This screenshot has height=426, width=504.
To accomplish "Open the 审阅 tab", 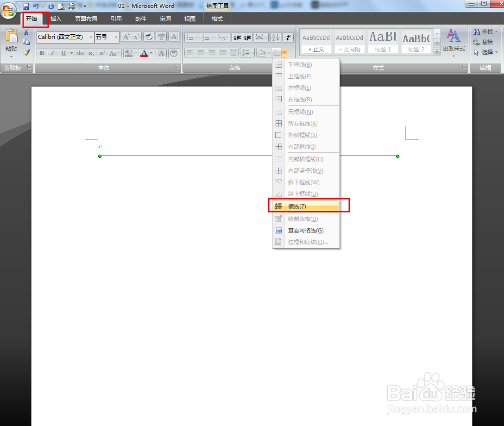I will click(165, 19).
